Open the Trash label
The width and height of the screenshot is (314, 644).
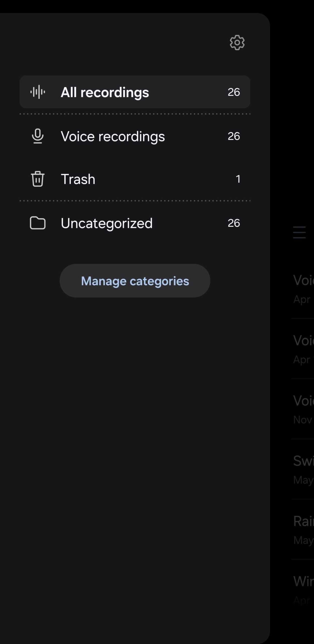pyautogui.click(x=78, y=179)
